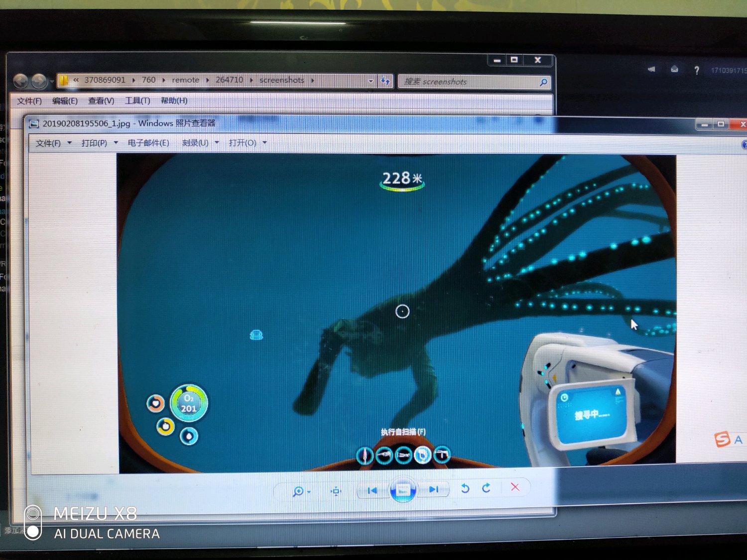The image size is (747, 560).
Task: Open the 打开(O) menu in Photo Viewer
Action: point(243,143)
